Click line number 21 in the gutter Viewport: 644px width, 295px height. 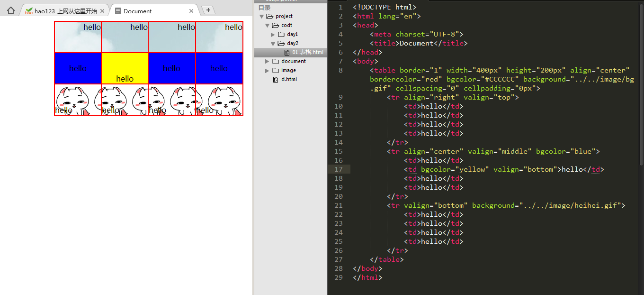(339, 205)
